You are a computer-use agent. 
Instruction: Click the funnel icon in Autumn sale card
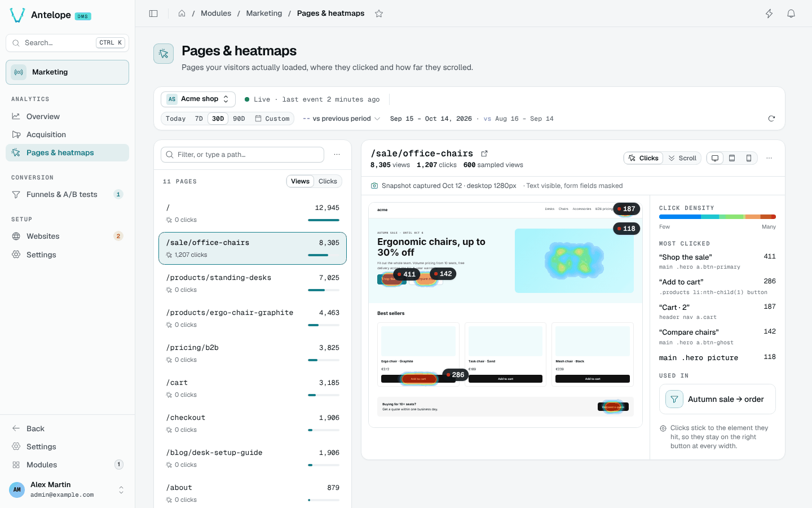click(x=674, y=399)
